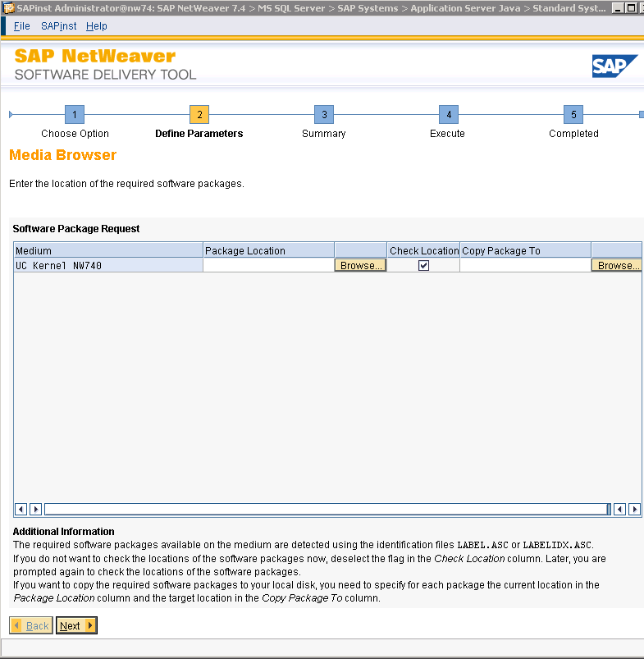Select step 1 Choose Option
The image size is (644, 659).
[x=75, y=114]
